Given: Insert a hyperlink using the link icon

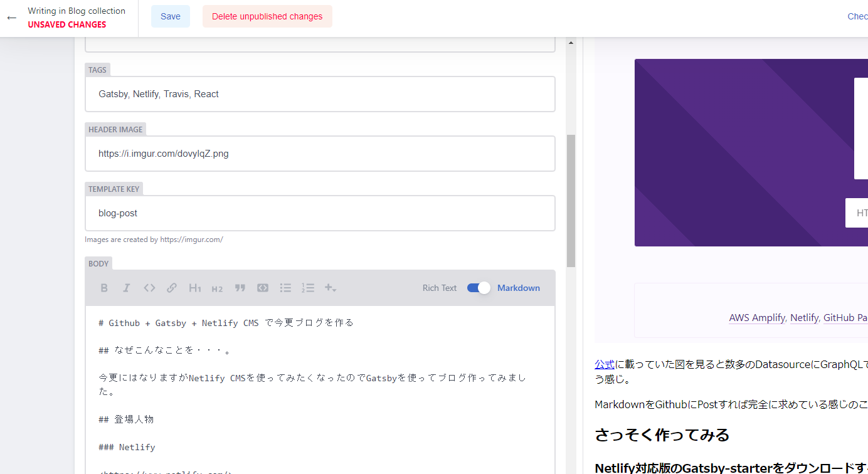Looking at the screenshot, I should tap(172, 287).
